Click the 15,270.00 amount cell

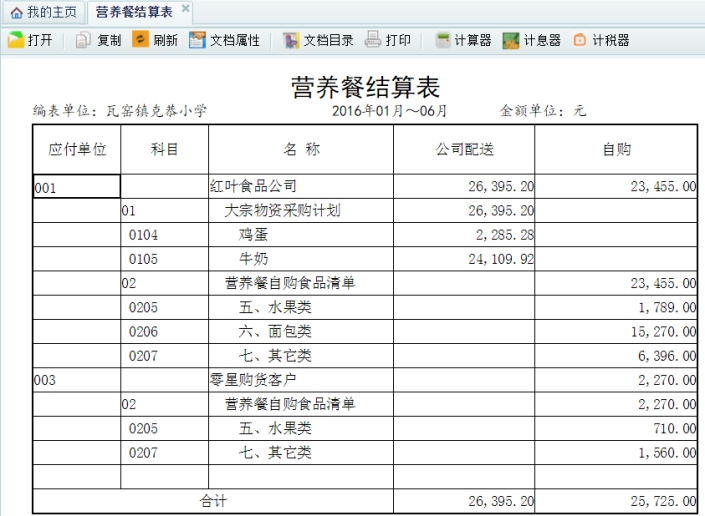(616, 332)
